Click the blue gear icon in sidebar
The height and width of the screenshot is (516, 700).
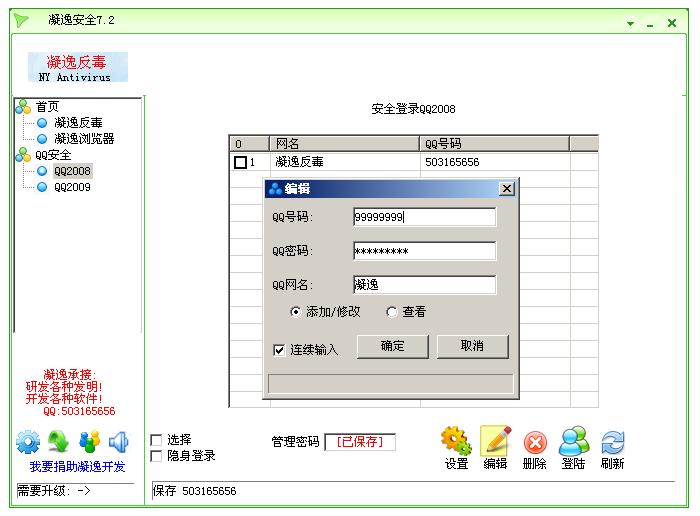point(28,441)
